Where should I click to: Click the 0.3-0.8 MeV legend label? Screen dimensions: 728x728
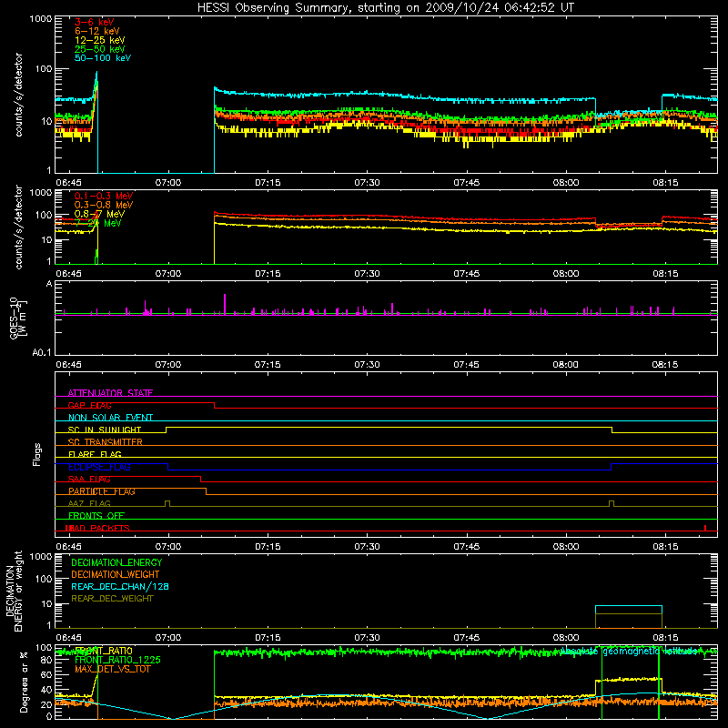tap(104, 205)
